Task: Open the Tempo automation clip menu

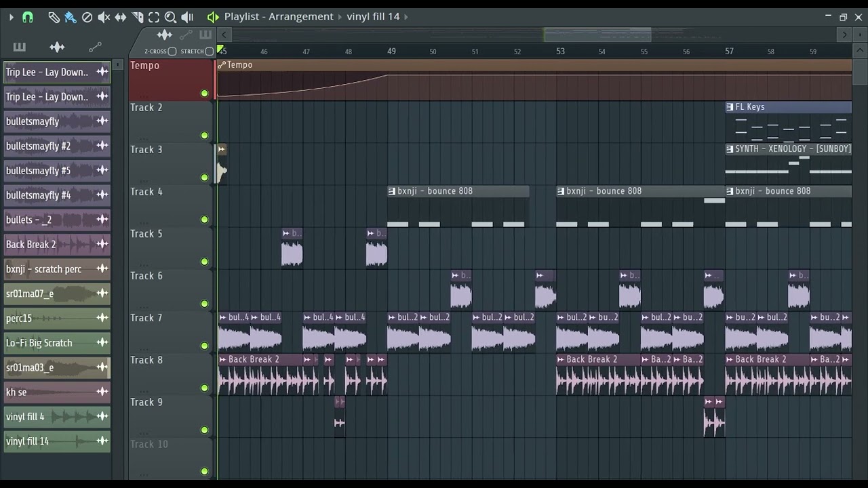Action: pyautogui.click(x=222, y=65)
